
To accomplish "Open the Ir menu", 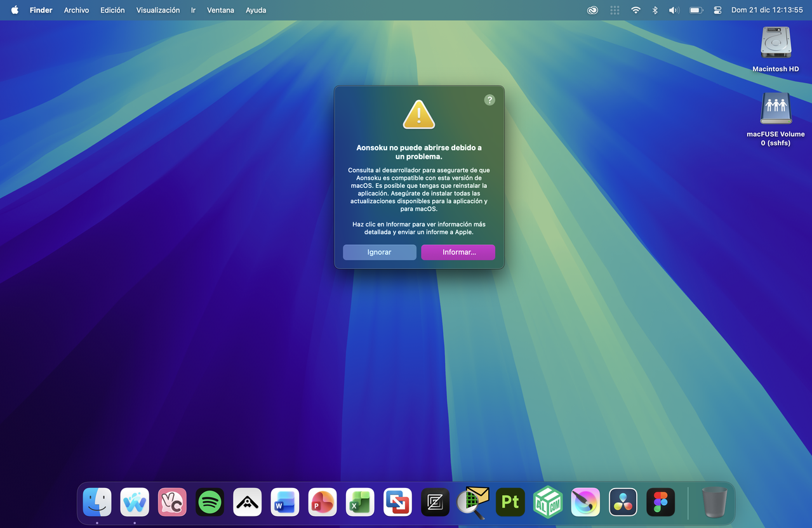I will 193,10.
